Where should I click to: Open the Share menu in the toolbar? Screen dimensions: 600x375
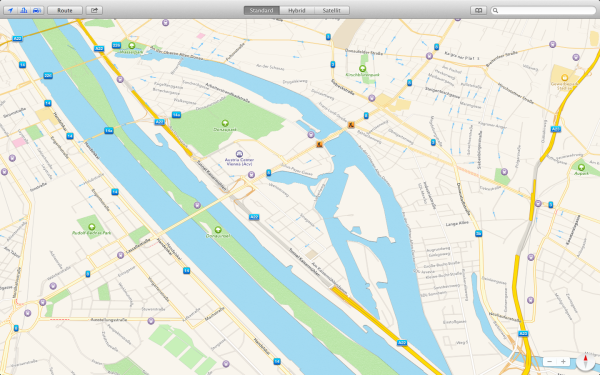[94, 10]
